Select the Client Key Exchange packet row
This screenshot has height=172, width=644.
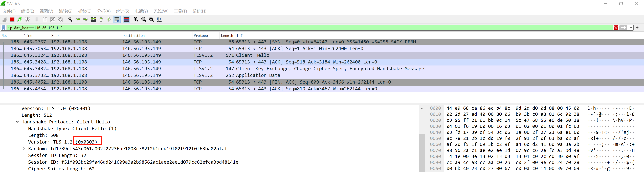(322, 69)
